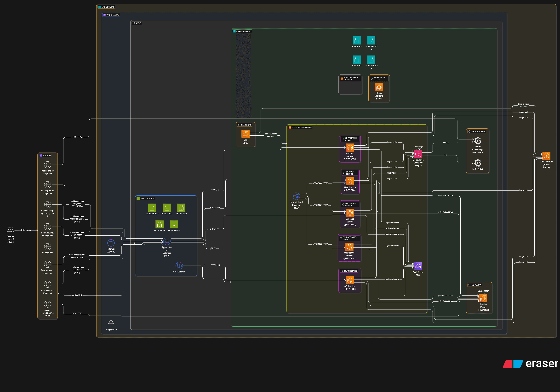Select the Amazon ECR repository icon
560x392 pixels.
point(546,156)
